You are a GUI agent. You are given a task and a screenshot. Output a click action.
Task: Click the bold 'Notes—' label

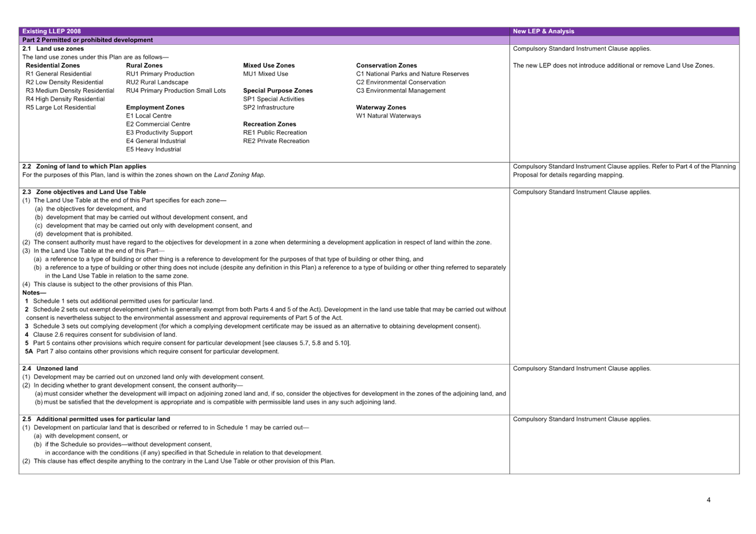pos(34,293)
